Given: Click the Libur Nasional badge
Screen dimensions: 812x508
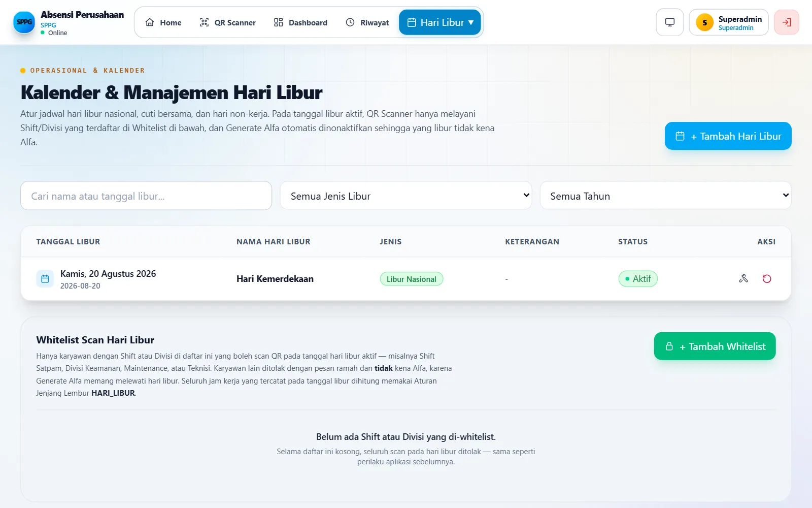Looking at the screenshot, I should pyautogui.click(x=412, y=279).
